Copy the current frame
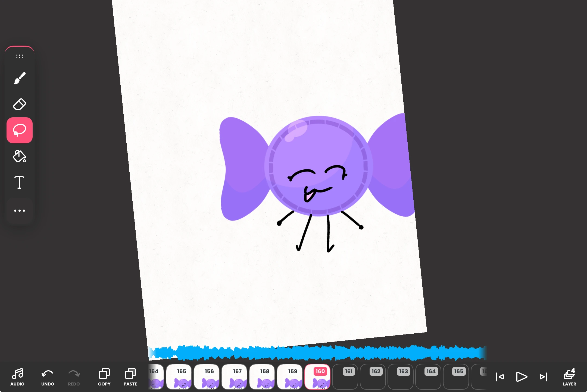587x392 pixels. pos(104,377)
